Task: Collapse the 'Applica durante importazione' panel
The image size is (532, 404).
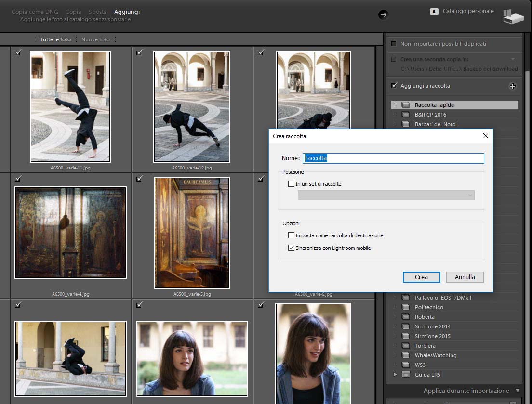Action: pyautogui.click(x=518, y=391)
